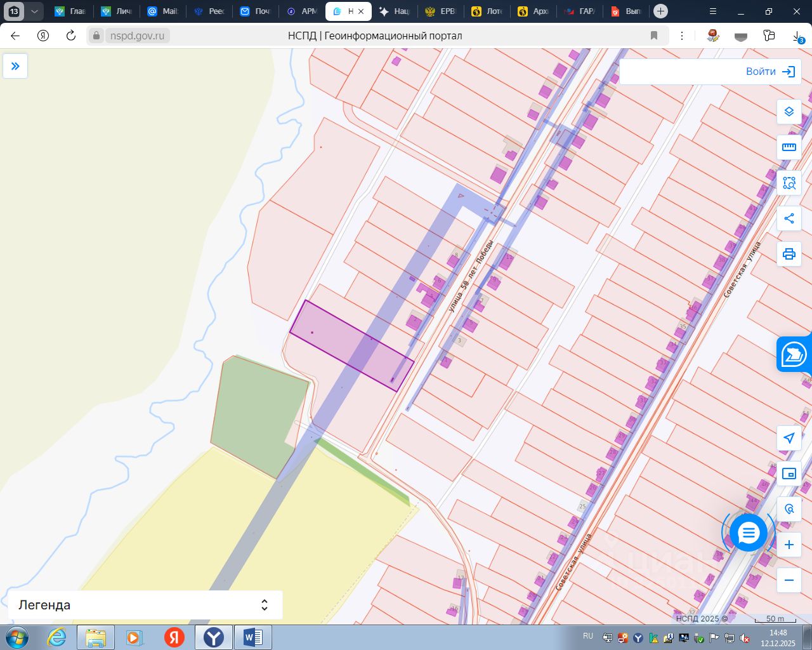Open Windows Explorer from taskbar
This screenshot has width=812, height=650.
[96, 637]
